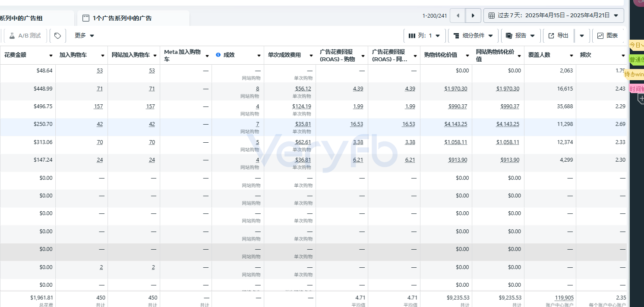Click $913.90 in 网站购物转化价值 column
Image resolution: width=644 pixels, height=307 pixels.
pyautogui.click(x=510, y=160)
